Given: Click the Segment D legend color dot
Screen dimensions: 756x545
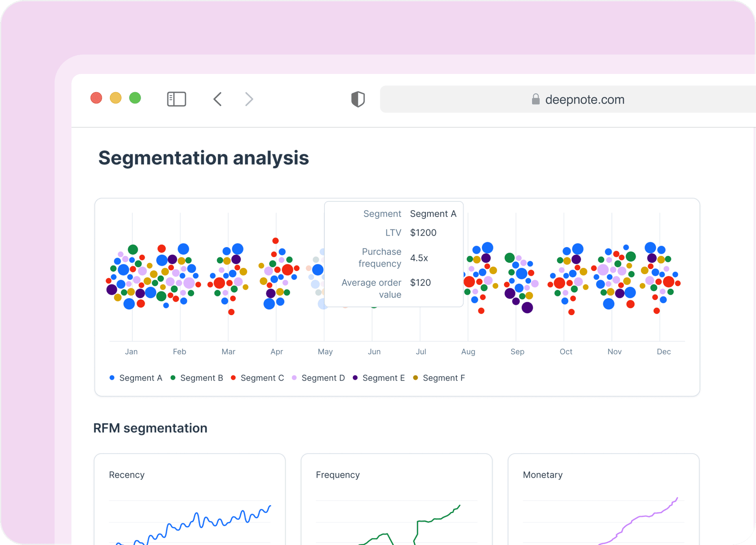Looking at the screenshot, I should (x=294, y=378).
